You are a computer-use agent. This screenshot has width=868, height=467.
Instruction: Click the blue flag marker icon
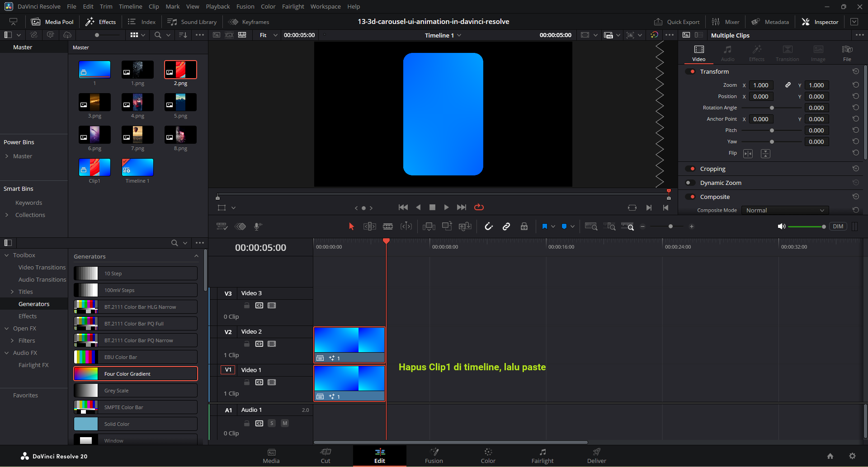(544, 226)
